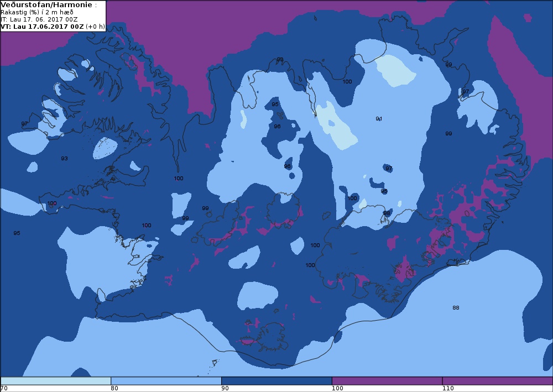Click the 80 tick label on the color scale
The image size is (553, 392).
coord(114,388)
